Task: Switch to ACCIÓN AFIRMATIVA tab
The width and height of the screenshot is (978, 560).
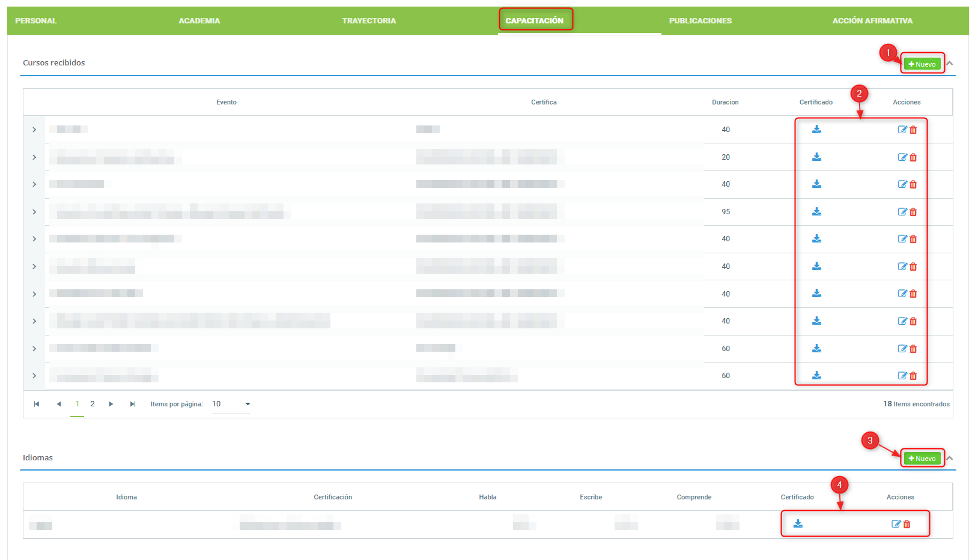Action: click(x=872, y=21)
